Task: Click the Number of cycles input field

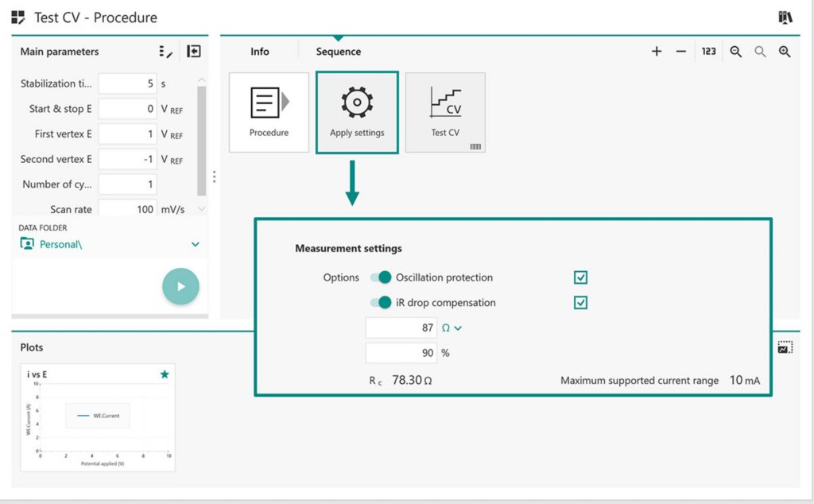Action: pyautogui.click(x=128, y=184)
